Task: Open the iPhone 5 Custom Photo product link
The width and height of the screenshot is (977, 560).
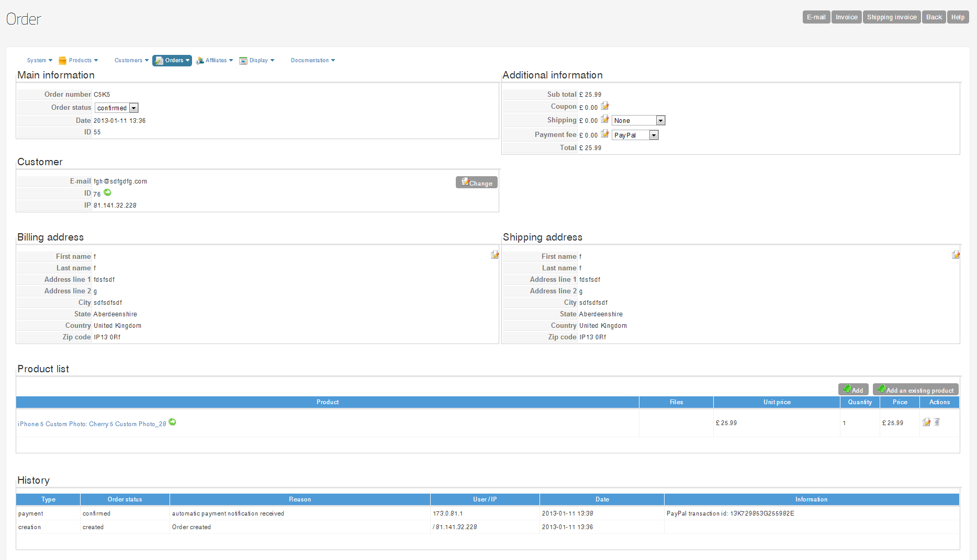Action: (x=92, y=424)
